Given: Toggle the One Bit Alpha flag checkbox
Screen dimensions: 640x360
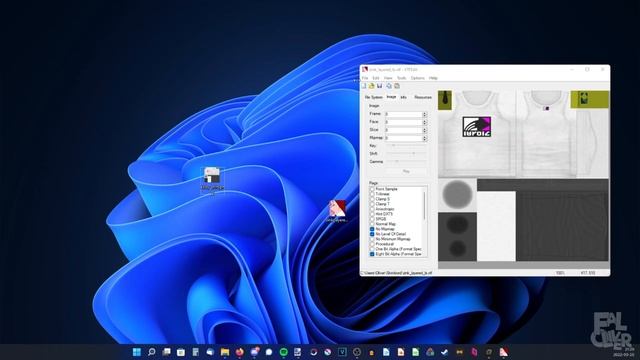Looking at the screenshot, I should 372,249.
